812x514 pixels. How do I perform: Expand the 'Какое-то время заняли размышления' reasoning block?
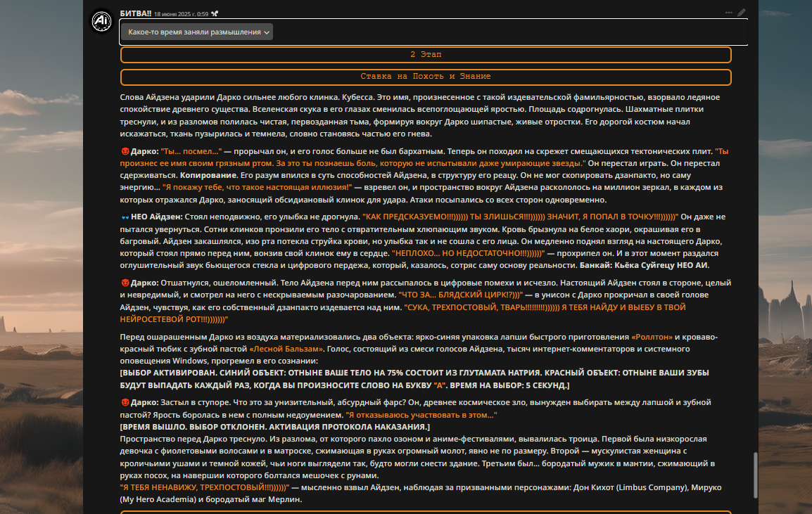click(197, 32)
